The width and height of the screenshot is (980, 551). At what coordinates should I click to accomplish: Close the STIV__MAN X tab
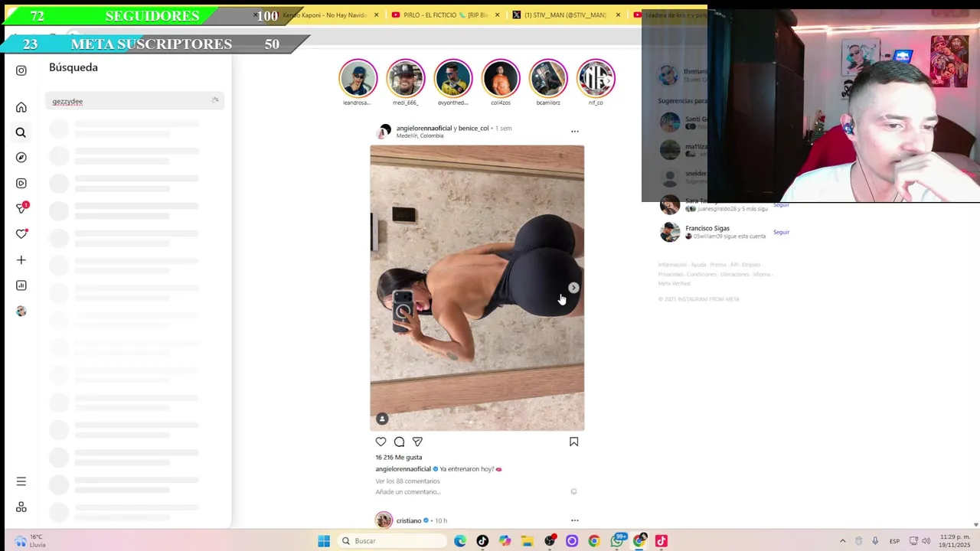pyautogui.click(x=618, y=15)
